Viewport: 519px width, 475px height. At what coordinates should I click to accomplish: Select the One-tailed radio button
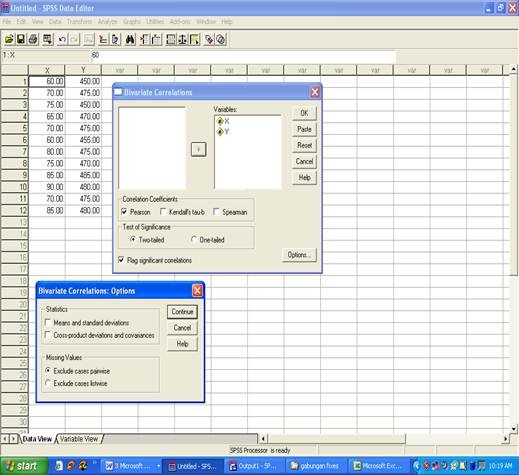point(193,239)
